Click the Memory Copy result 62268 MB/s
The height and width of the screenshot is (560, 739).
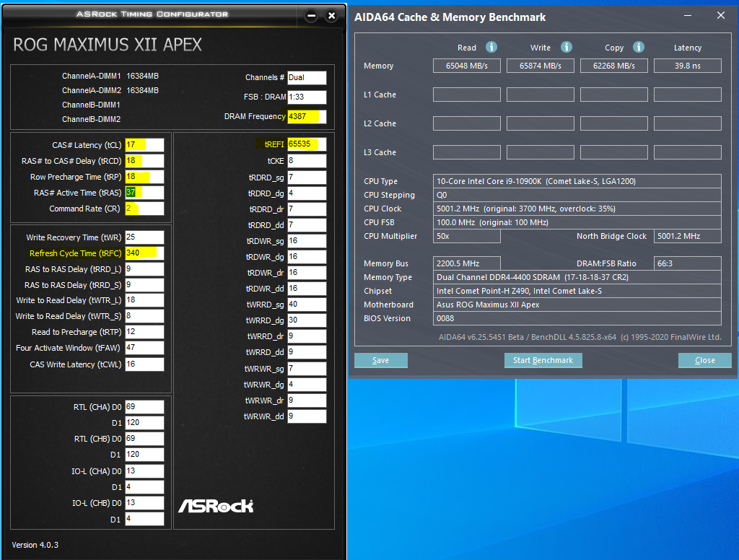(613, 66)
